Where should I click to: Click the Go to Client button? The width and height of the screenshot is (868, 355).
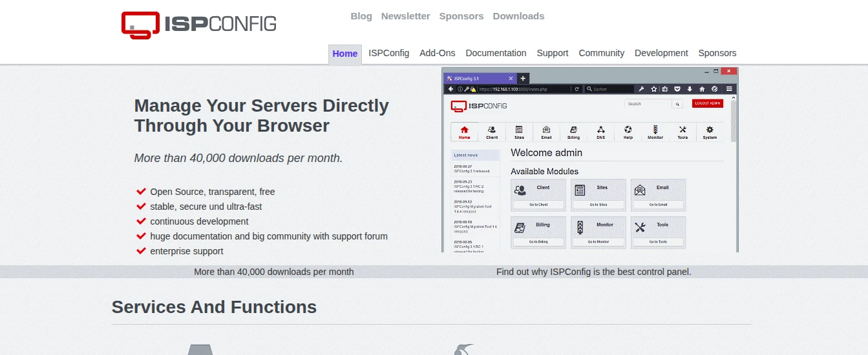538,205
